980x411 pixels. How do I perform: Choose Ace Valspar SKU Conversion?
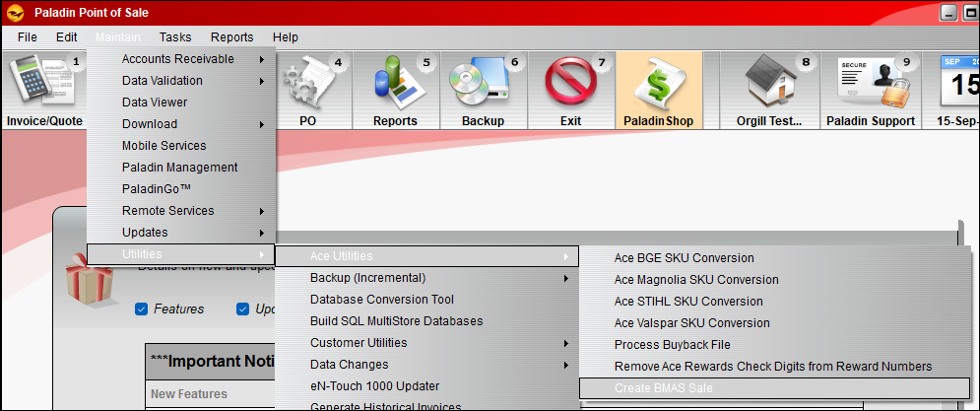pos(691,323)
